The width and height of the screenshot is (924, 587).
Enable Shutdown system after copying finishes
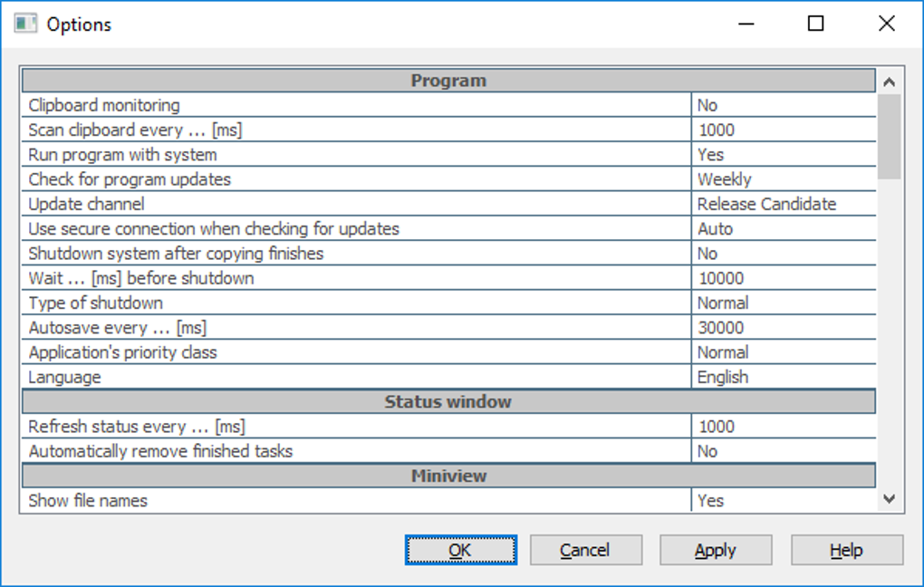tap(784, 253)
